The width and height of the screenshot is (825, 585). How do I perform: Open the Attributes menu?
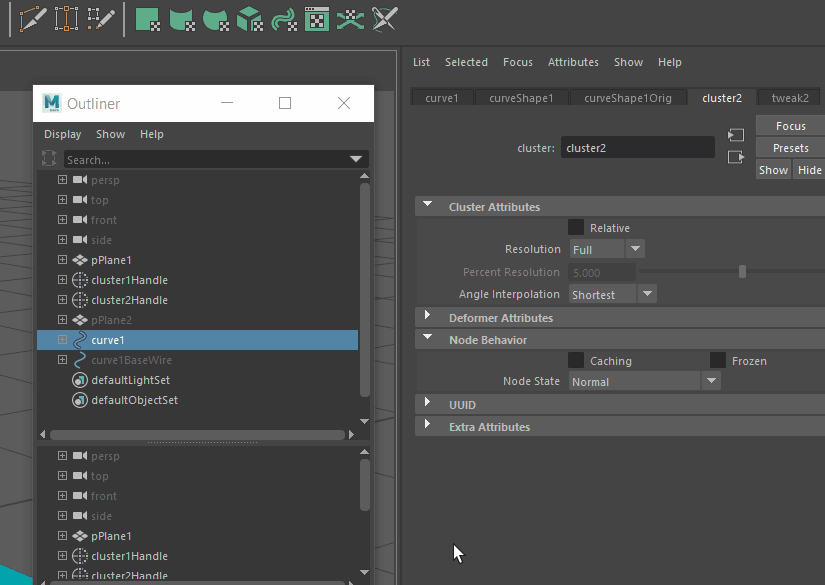pos(573,62)
